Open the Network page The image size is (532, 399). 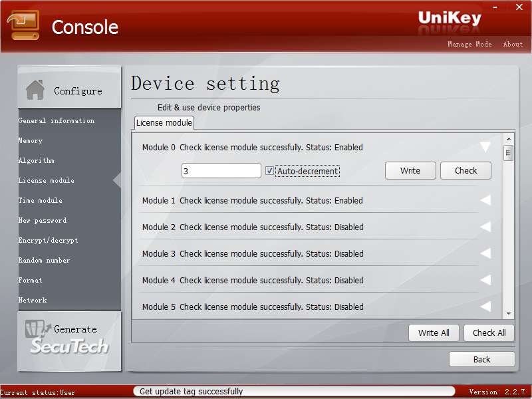coord(33,301)
